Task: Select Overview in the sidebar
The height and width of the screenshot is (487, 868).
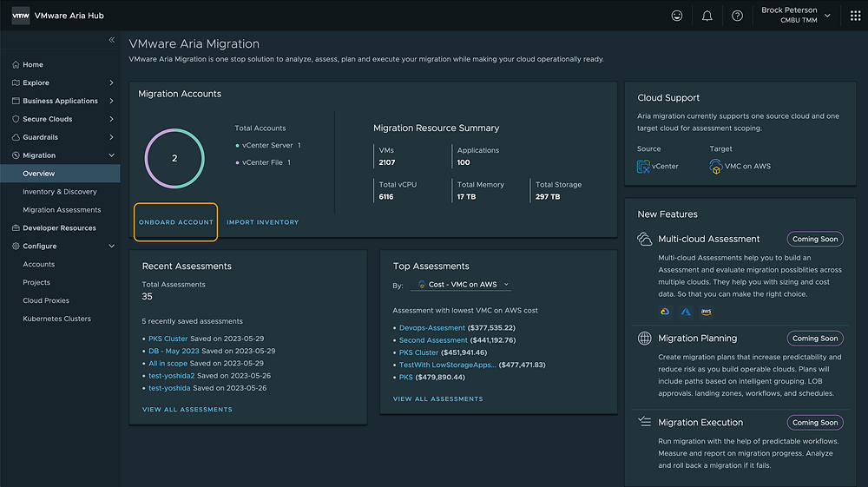Action: pyautogui.click(x=60, y=174)
